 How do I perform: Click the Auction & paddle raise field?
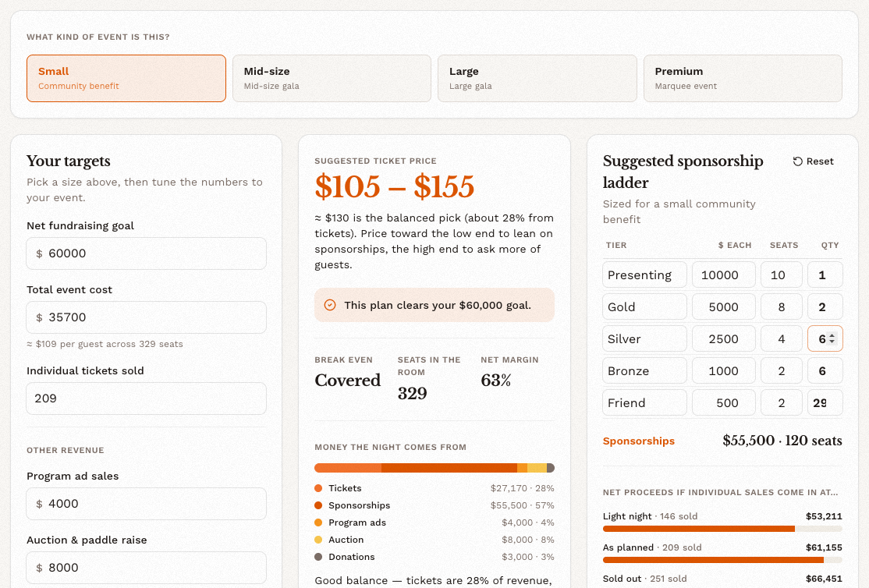click(147, 568)
